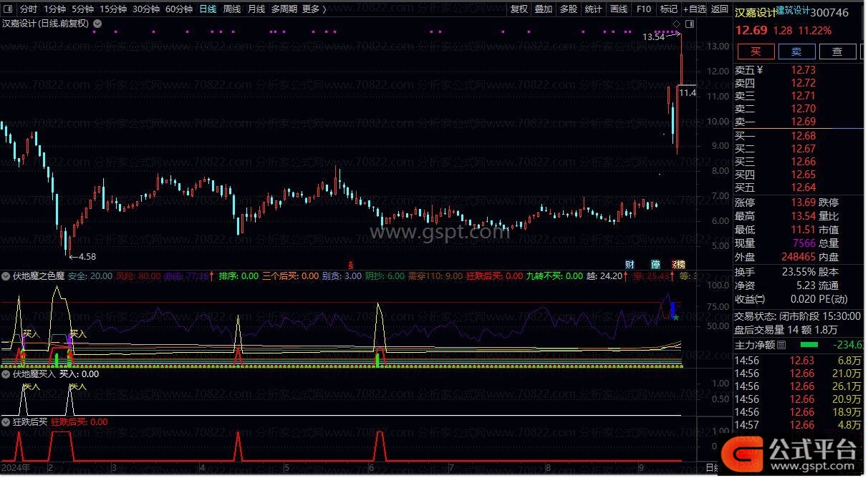Open the 多周期 multi-period view
Screen dimensions: 868x478
(284, 9)
